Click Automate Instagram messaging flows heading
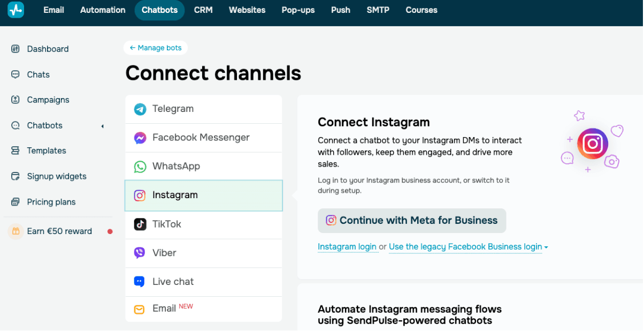644x331 pixels. click(x=410, y=315)
